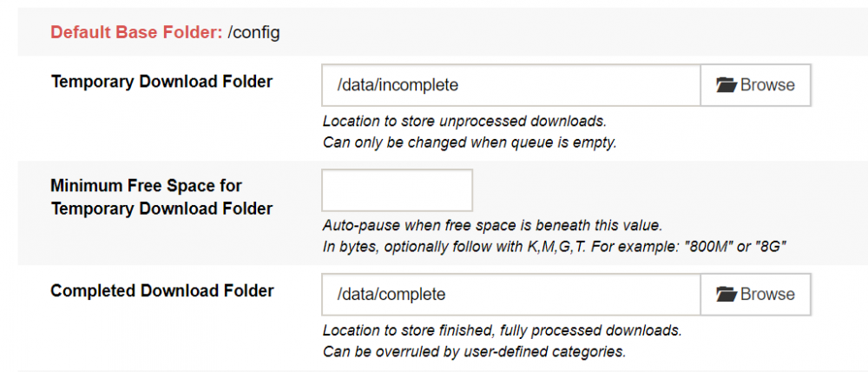Browse for the Temporary Download Folder
The image size is (868, 372).
tap(756, 85)
